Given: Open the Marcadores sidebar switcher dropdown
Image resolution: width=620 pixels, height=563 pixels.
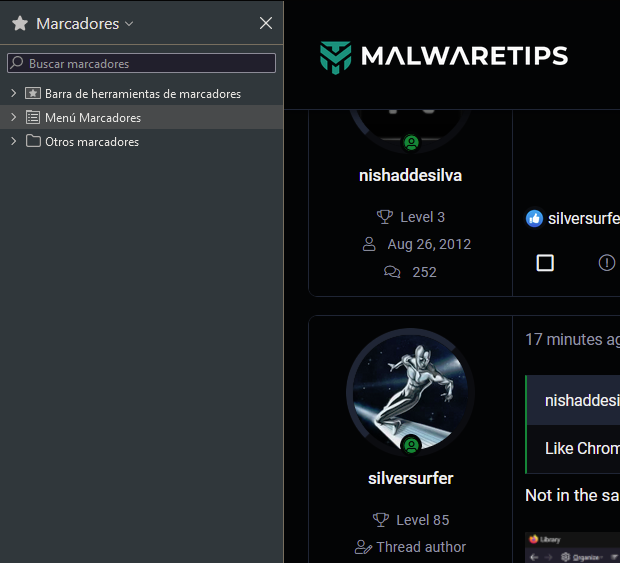Looking at the screenshot, I should click(129, 24).
